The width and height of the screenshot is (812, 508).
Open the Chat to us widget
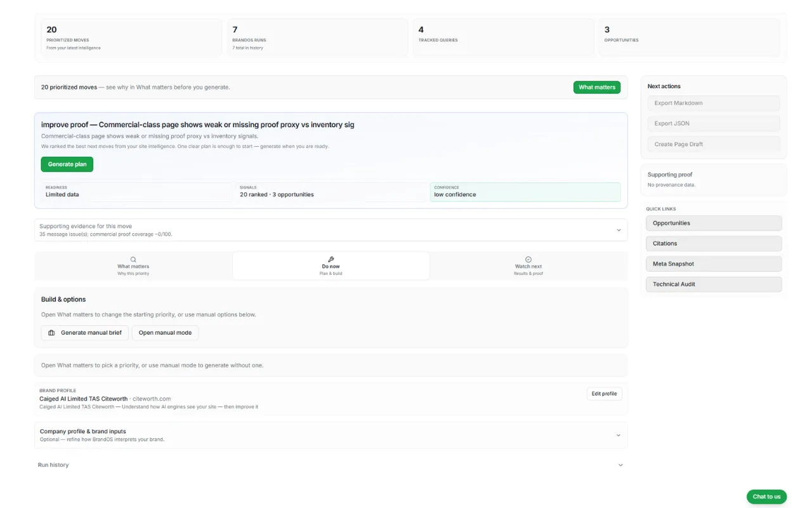click(x=766, y=497)
